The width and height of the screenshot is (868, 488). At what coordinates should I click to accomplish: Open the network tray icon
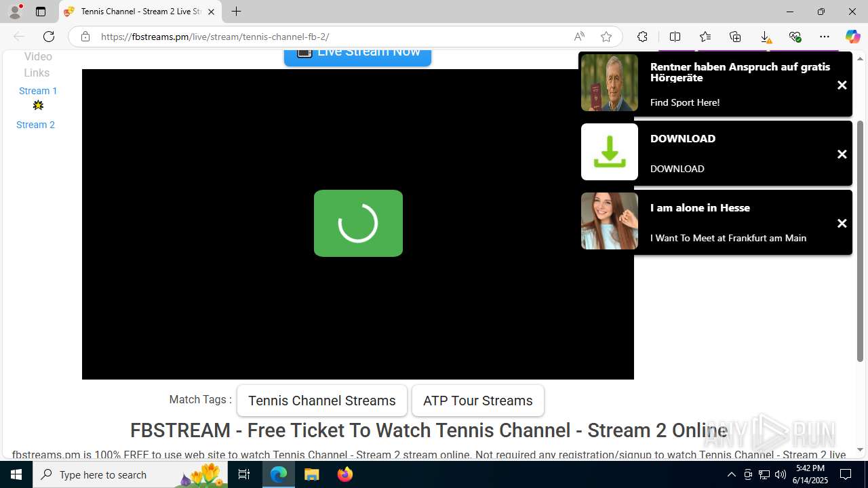click(x=764, y=474)
